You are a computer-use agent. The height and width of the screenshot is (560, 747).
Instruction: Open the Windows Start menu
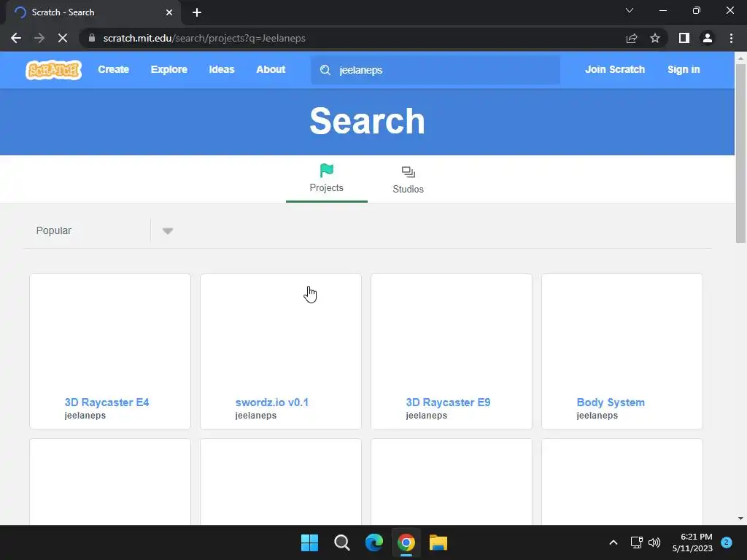[x=309, y=542]
